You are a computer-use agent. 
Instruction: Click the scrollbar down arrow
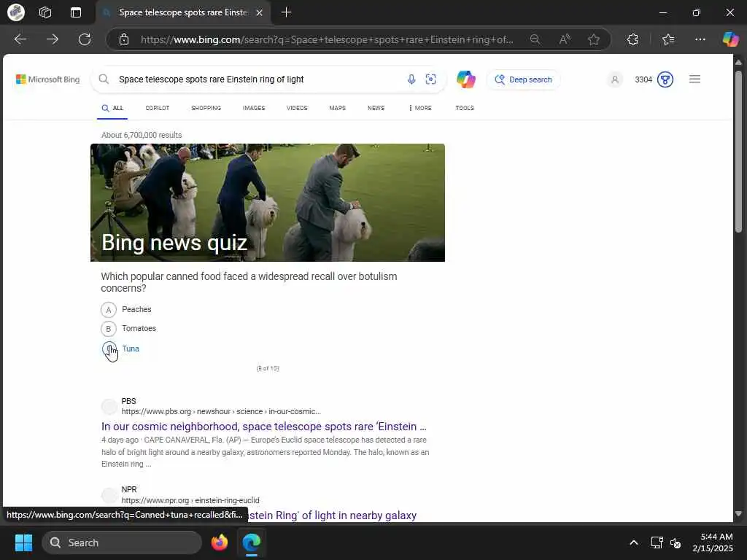click(738, 513)
